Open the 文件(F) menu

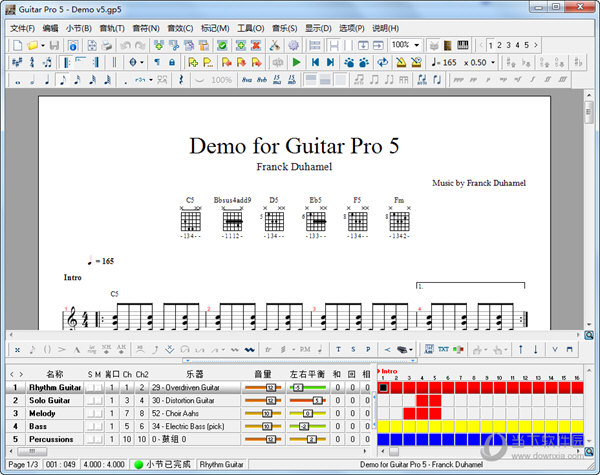(x=22, y=28)
